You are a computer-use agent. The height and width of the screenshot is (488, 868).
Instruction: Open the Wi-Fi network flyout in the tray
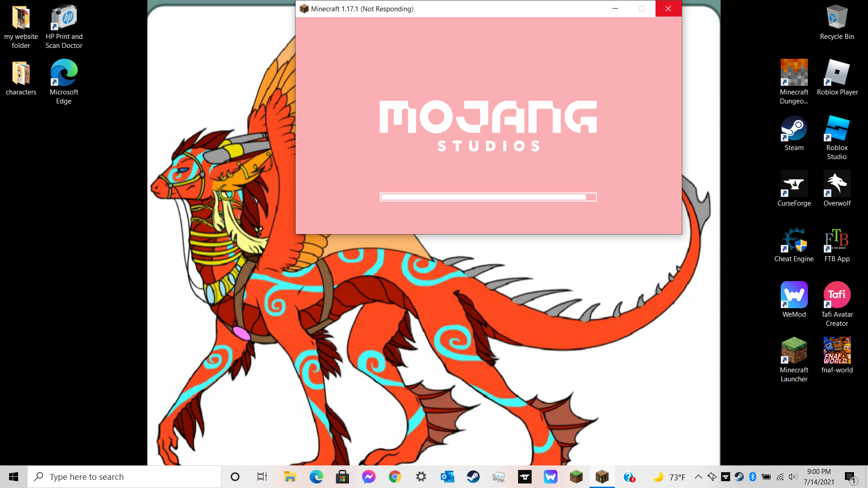click(x=780, y=477)
